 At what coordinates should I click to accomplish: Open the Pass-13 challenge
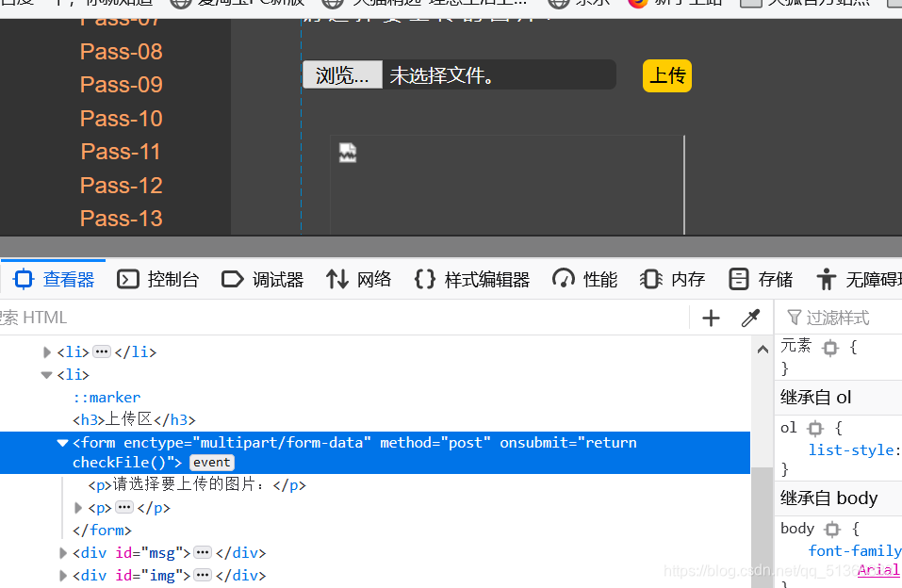[121, 218]
